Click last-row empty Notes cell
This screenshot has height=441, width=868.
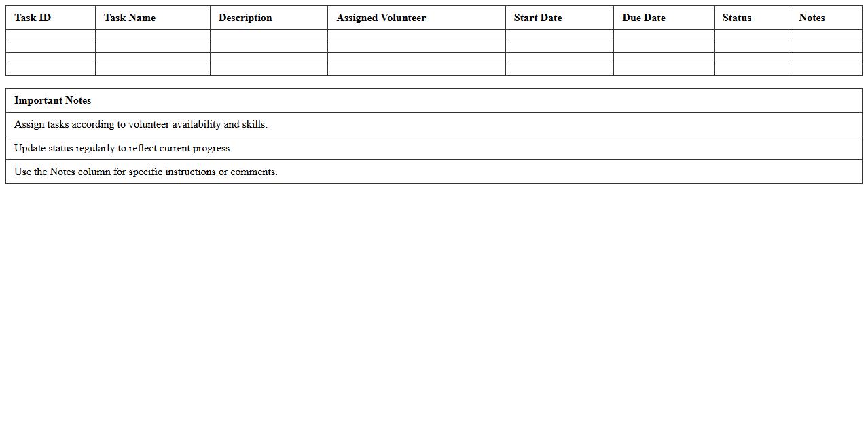(826, 70)
